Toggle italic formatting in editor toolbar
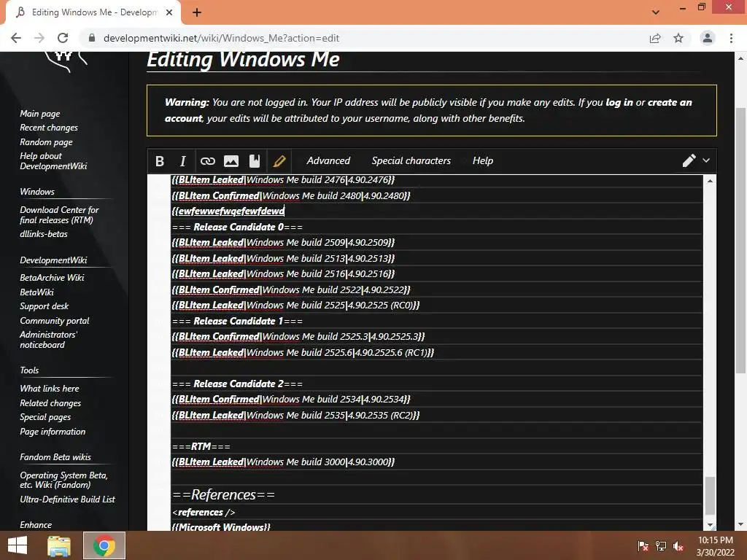 pos(182,161)
